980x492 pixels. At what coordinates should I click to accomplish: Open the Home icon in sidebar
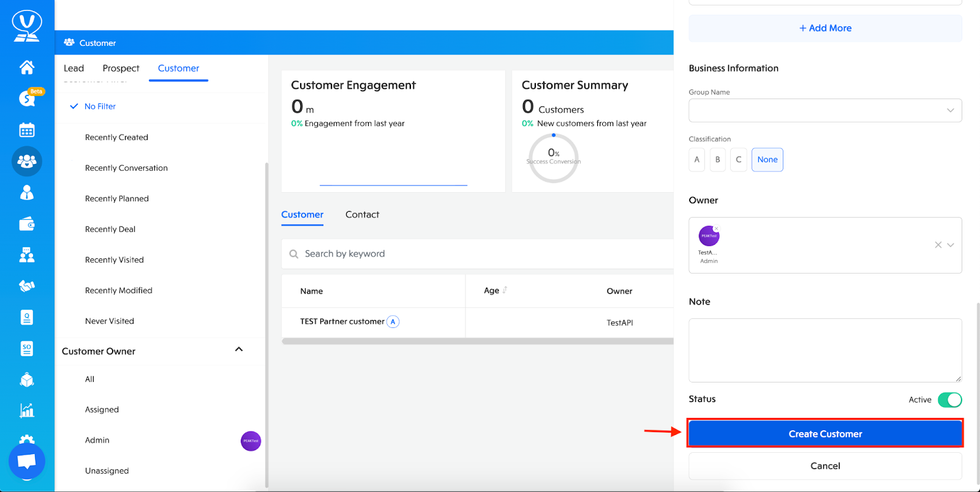(27, 67)
